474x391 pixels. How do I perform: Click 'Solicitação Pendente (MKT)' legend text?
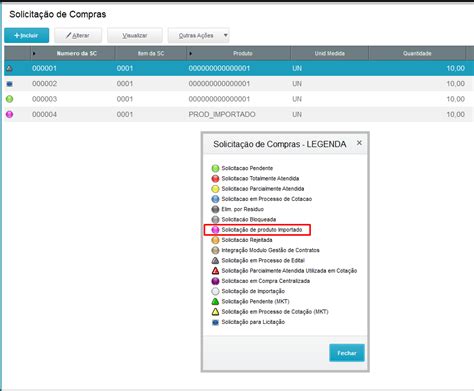pyautogui.click(x=255, y=302)
